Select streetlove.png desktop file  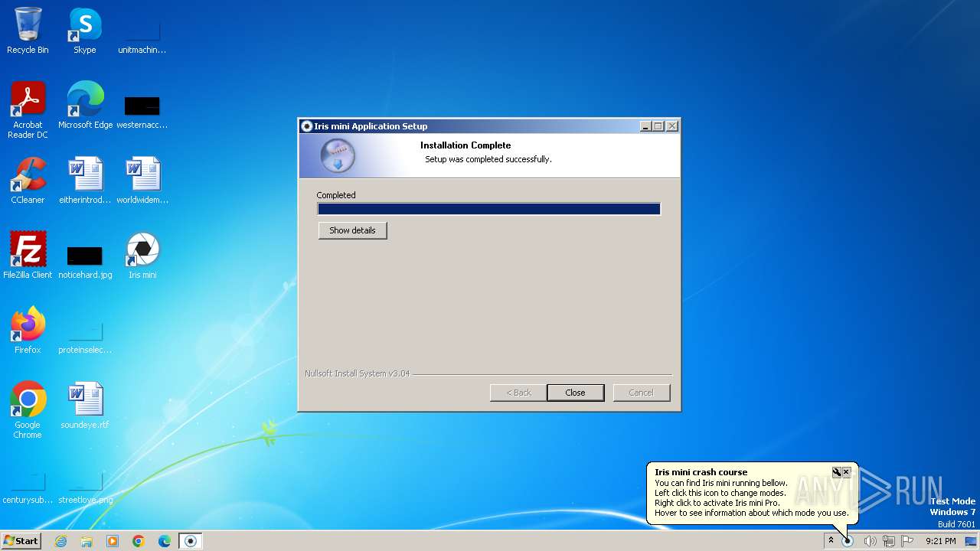click(x=85, y=488)
